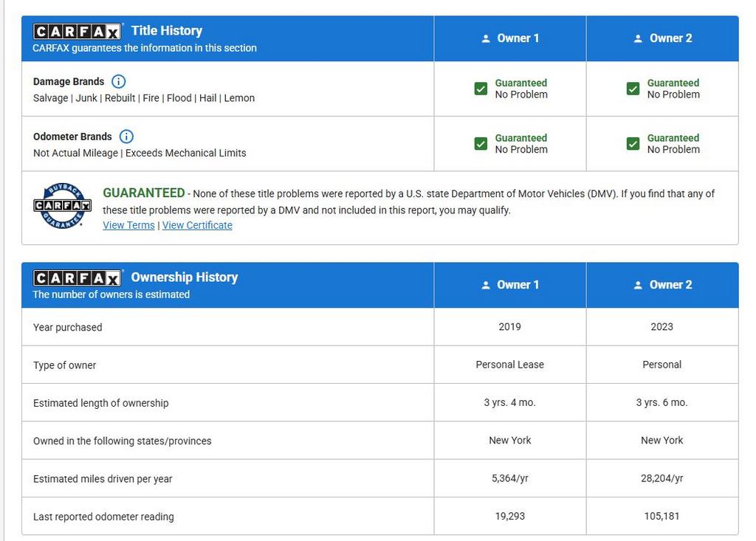Select Owner 2 column header in Ownership History

point(662,286)
